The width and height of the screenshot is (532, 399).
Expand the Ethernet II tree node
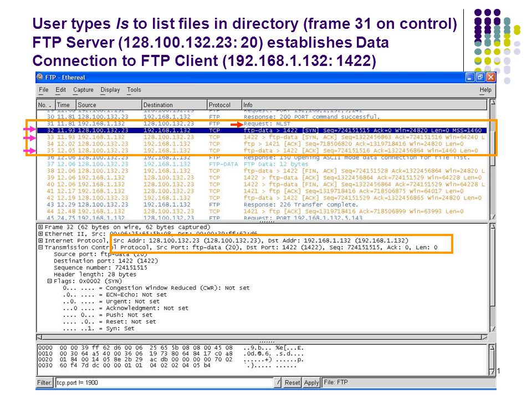coord(40,234)
